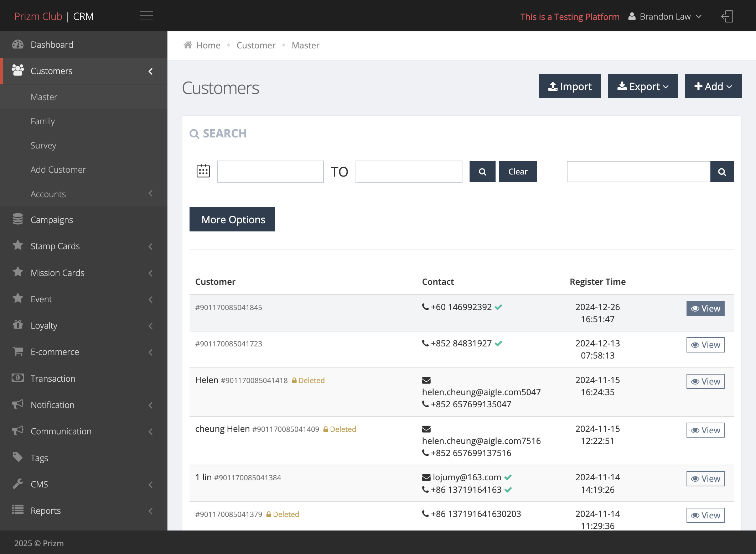Open the Export dropdown
Image resolution: width=756 pixels, height=554 pixels.
click(x=643, y=86)
